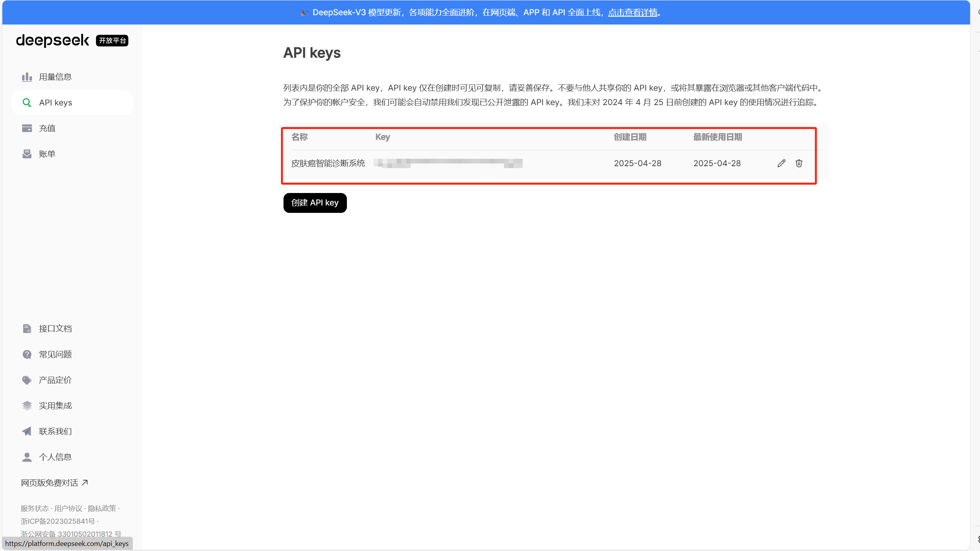The image size is (980, 551).
Task: Follow the 点击查看详情 banner link
Action: click(633, 12)
